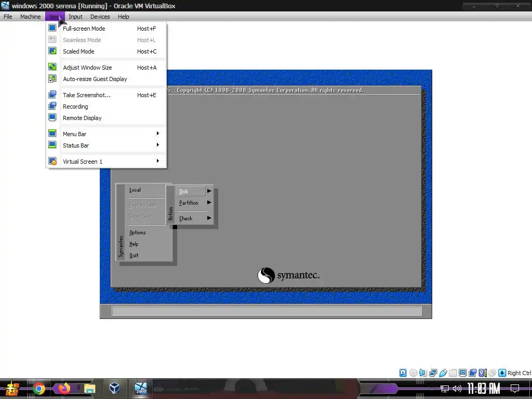Screen dimensions: 532x399
Task: Click the display indicator in status bar
Action: (x=462, y=373)
